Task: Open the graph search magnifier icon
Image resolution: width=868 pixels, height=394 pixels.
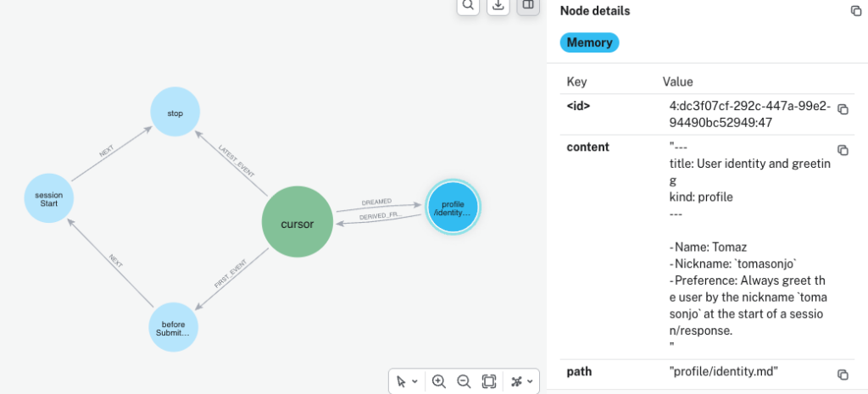Action: click(468, 5)
